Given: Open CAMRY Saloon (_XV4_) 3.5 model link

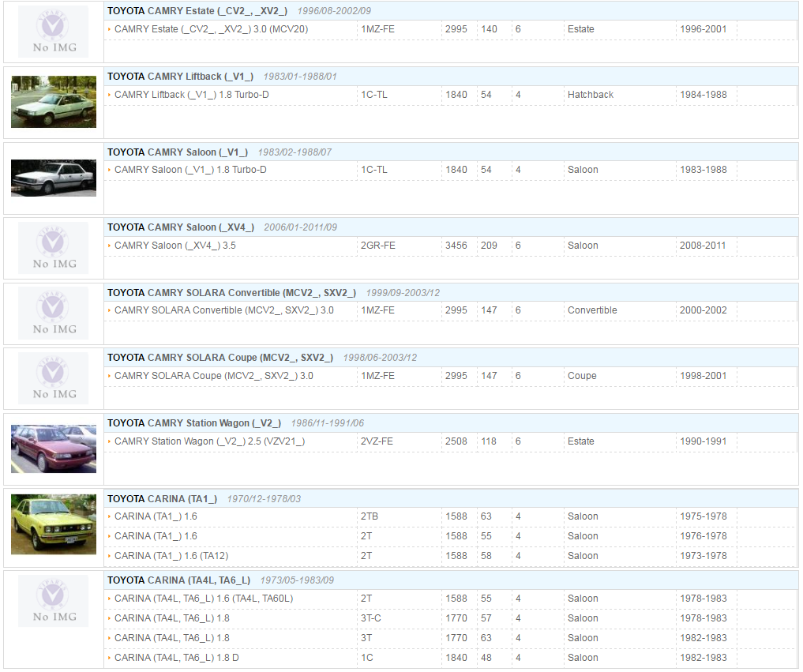Looking at the screenshot, I should (175, 246).
